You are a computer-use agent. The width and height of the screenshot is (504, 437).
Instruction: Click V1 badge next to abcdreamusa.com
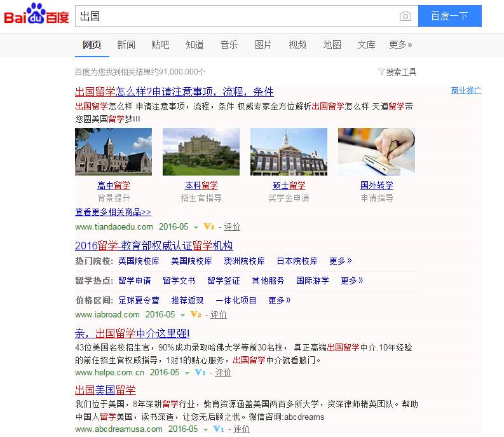(x=219, y=429)
